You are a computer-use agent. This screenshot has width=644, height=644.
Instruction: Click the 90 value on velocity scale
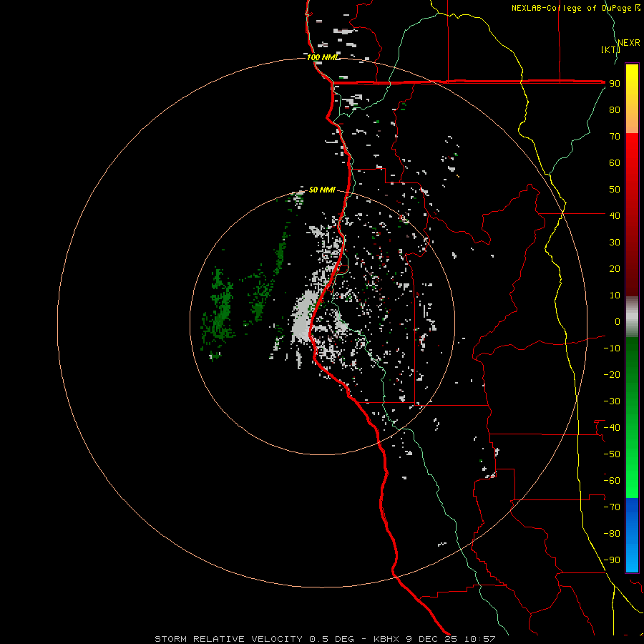coord(615,84)
